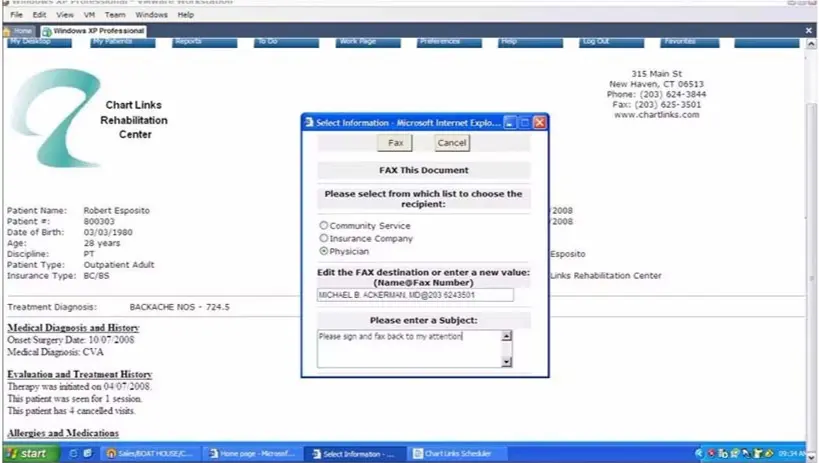
Task: Switch to Home page - Microsoft taskbar window
Action: tap(252, 454)
